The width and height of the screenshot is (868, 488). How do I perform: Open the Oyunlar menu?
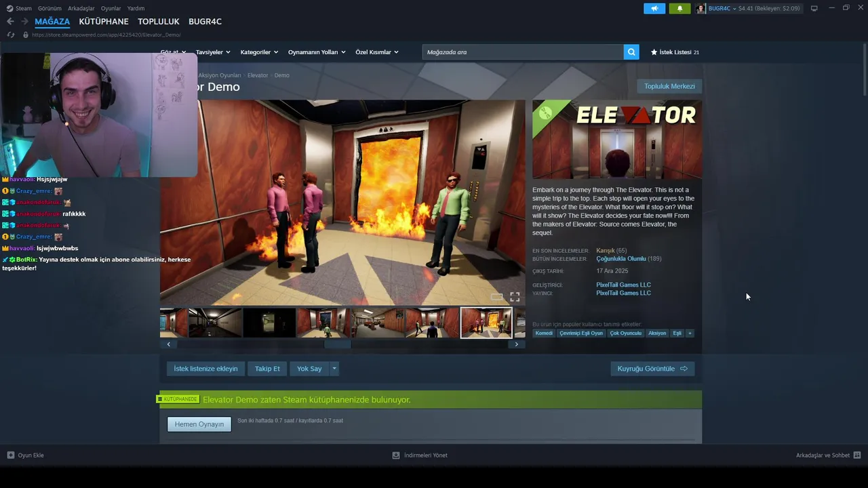click(x=111, y=8)
